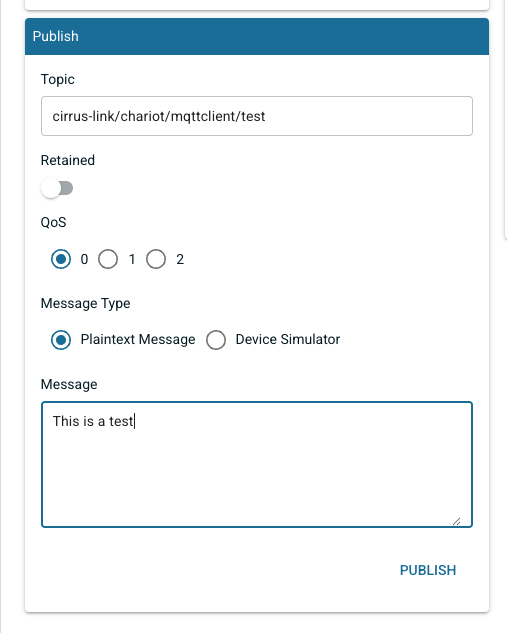
Task: Click the "This is a test" message text
Action: (93, 421)
